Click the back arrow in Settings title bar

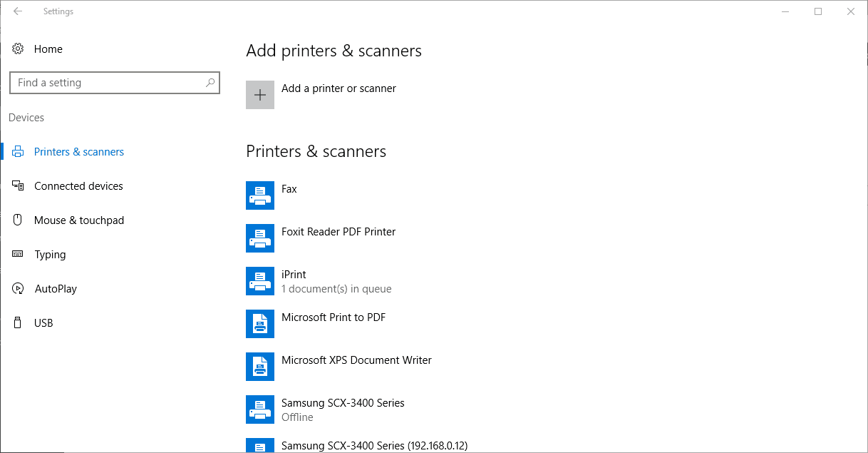pyautogui.click(x=18, y=11)
